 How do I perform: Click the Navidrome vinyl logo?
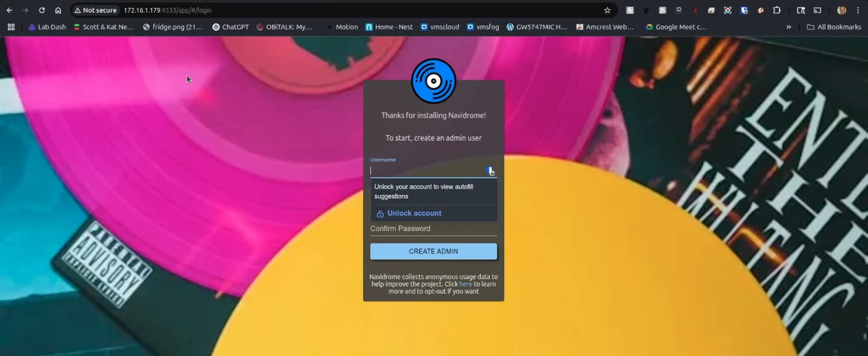(x=434, y=81)
